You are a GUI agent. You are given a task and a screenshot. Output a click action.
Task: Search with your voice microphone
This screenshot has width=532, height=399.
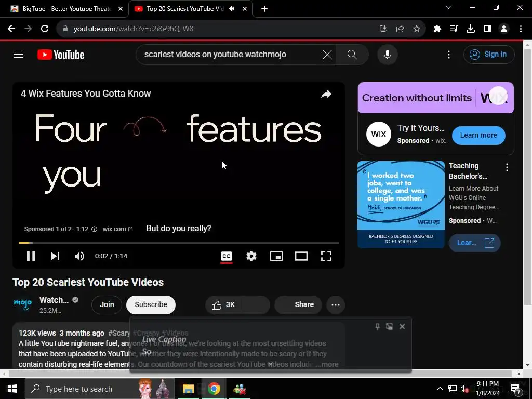click(388, 55)
